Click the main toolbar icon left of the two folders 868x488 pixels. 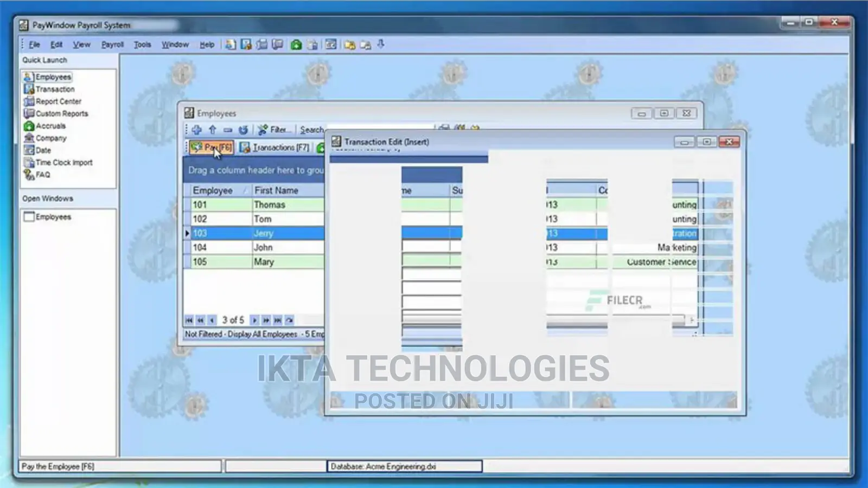pos(331,44)
